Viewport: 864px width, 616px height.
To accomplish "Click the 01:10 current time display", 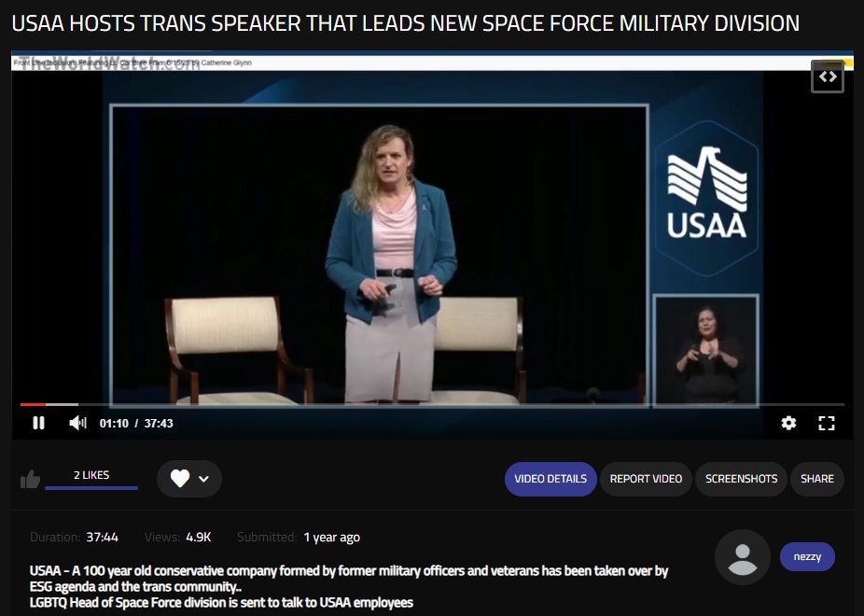I will coord(114,423).
